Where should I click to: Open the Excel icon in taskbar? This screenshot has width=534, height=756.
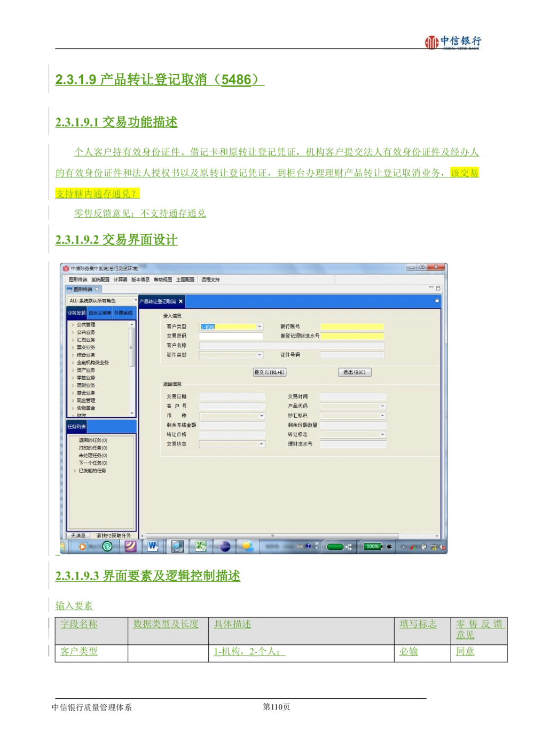(x=201, y=546)
